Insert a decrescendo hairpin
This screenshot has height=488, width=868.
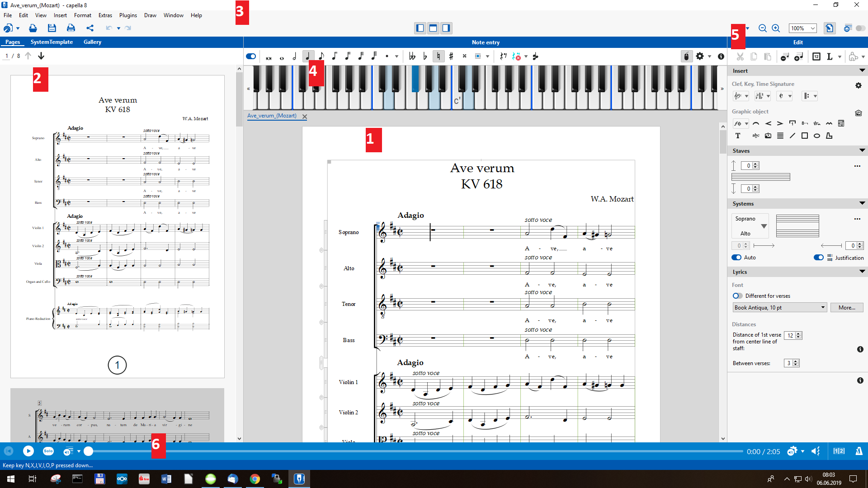(780, 123)
